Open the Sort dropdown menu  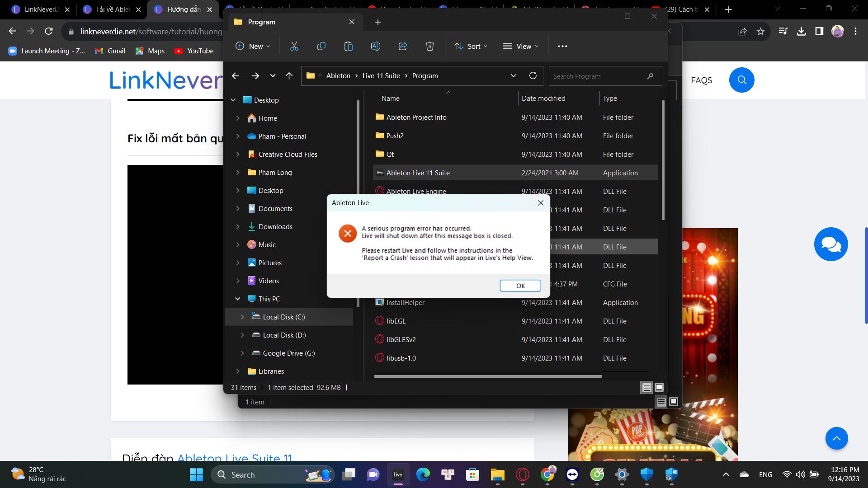(471, 46)
